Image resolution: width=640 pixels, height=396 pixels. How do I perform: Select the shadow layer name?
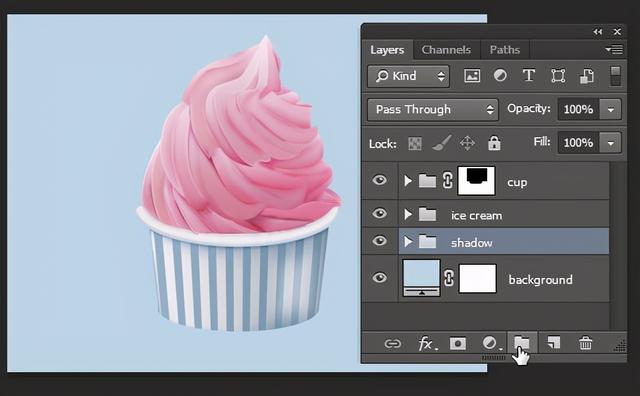[x=471, y=242]
